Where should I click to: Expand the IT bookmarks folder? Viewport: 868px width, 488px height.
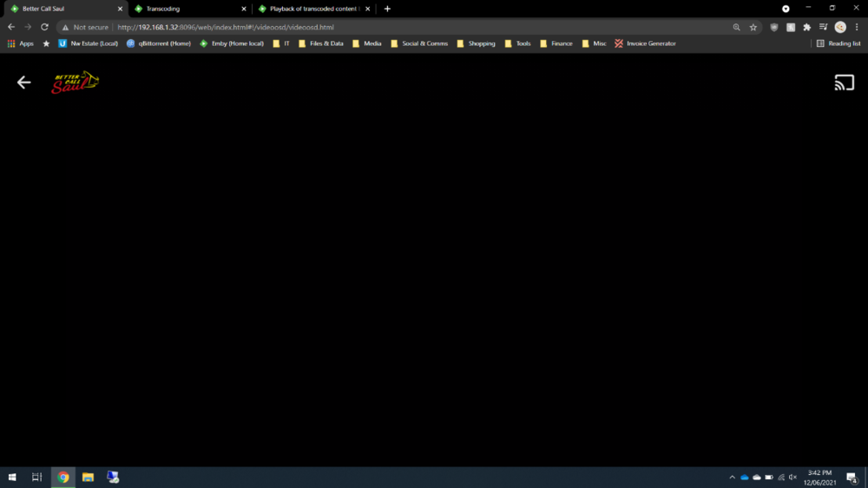click(281, 43)
